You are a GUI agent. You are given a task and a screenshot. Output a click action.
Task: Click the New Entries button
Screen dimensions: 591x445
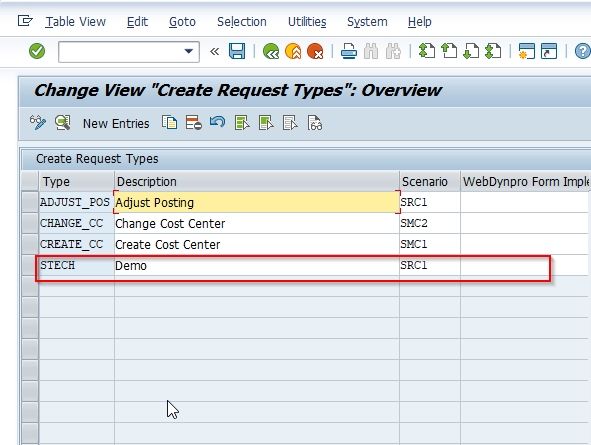click(x=116, y=124)
